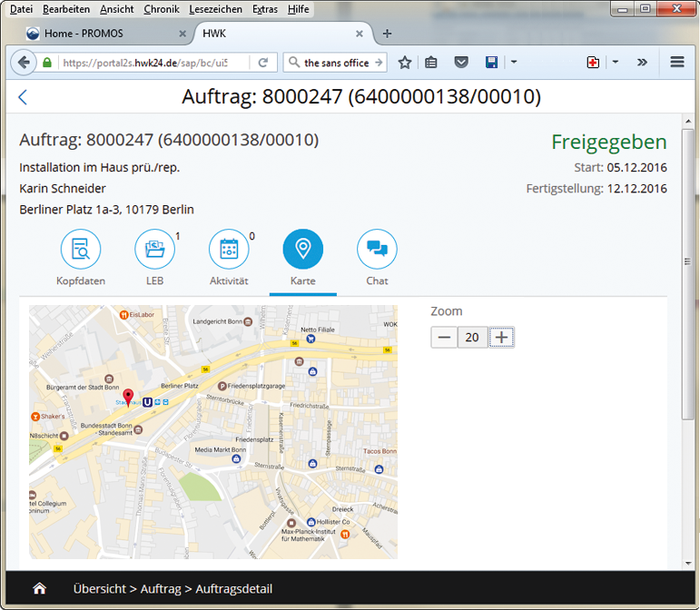Decrease map zoom with minus button
The width and height of the screenshot is (700, 610).
click(x=444, y=338)
